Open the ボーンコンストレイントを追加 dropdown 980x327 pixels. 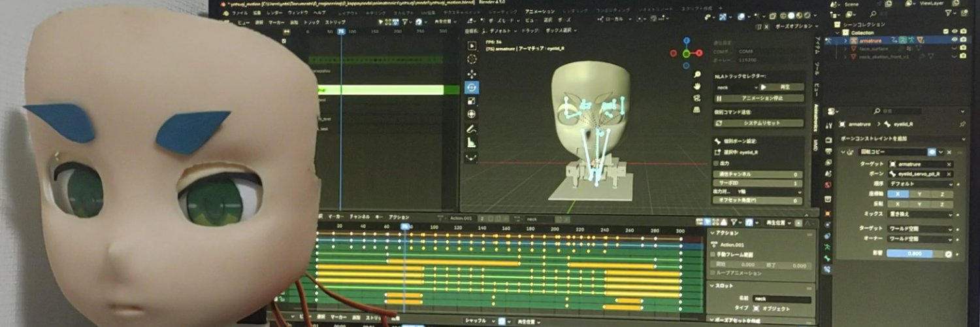point(902,139)
